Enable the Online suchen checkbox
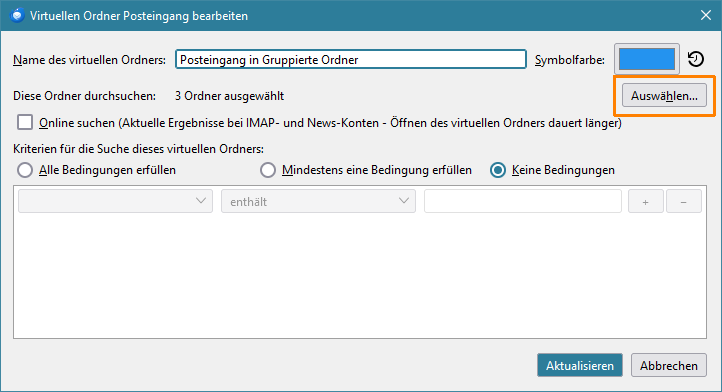The image size is (722, 392). pyautogui.click(x=25, y=123)
